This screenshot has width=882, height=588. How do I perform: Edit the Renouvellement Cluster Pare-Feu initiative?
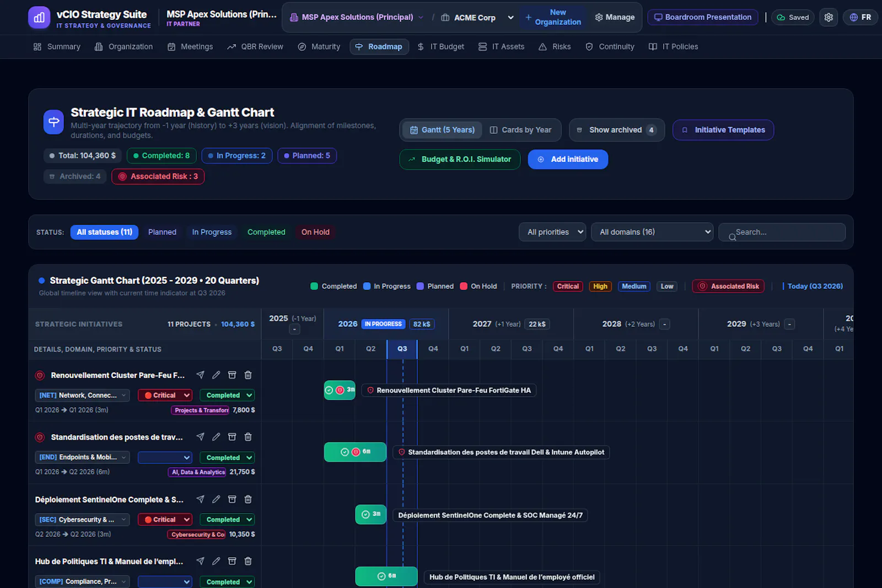[216, 375]
